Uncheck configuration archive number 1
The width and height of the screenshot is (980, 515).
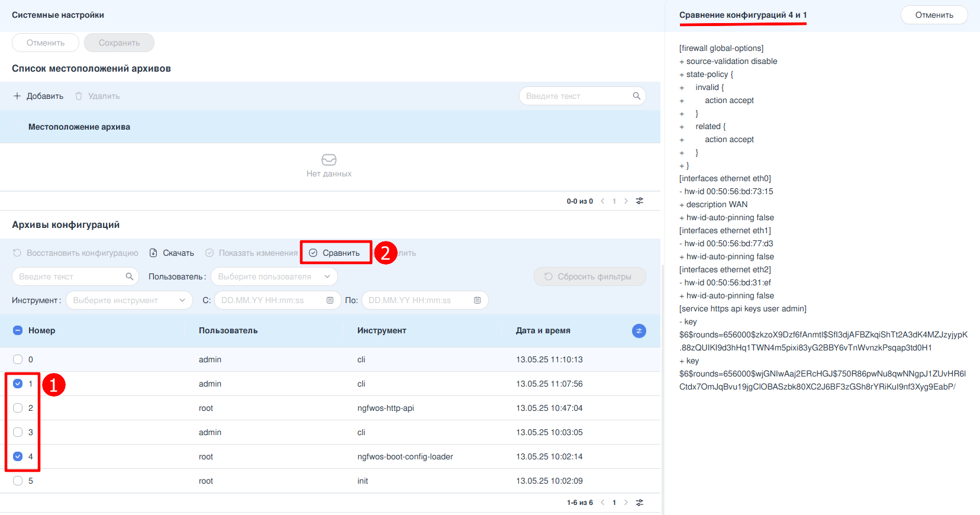pyautogui.click(x=18, y=384)
